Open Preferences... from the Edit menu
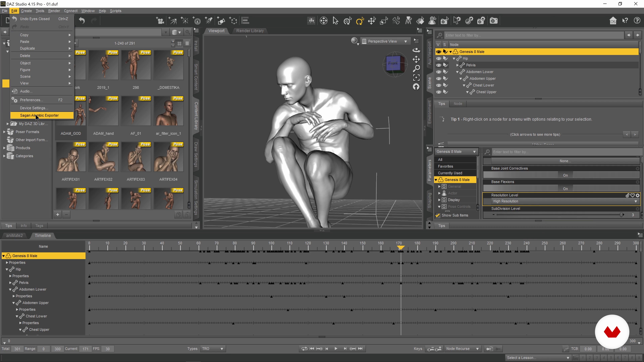 [42, 100]
